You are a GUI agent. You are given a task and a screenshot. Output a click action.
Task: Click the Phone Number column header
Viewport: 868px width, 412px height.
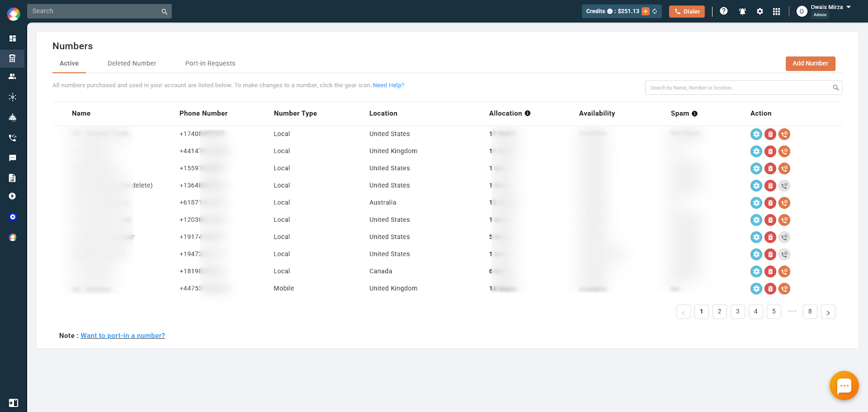point(203,113)
